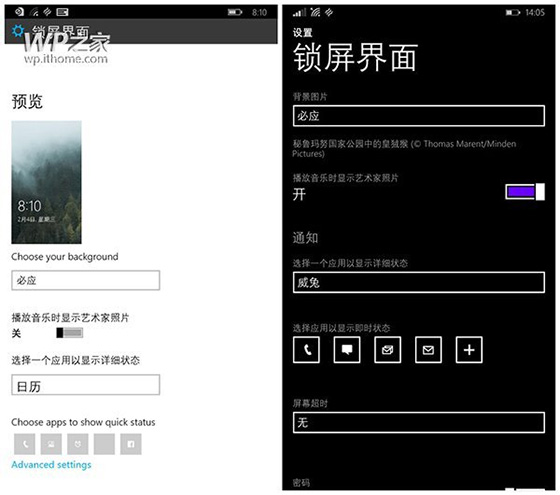Open the 必应 background box under Choose your background

(x=85, y=280)
